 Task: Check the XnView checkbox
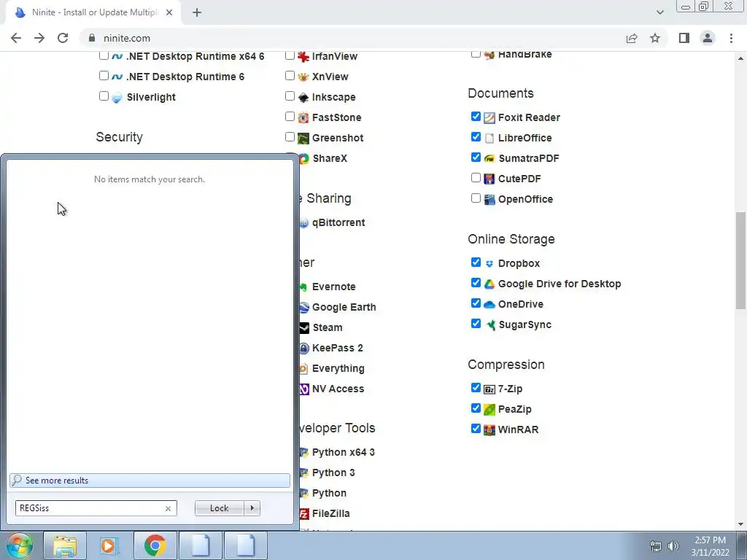[x=290, y=76]
